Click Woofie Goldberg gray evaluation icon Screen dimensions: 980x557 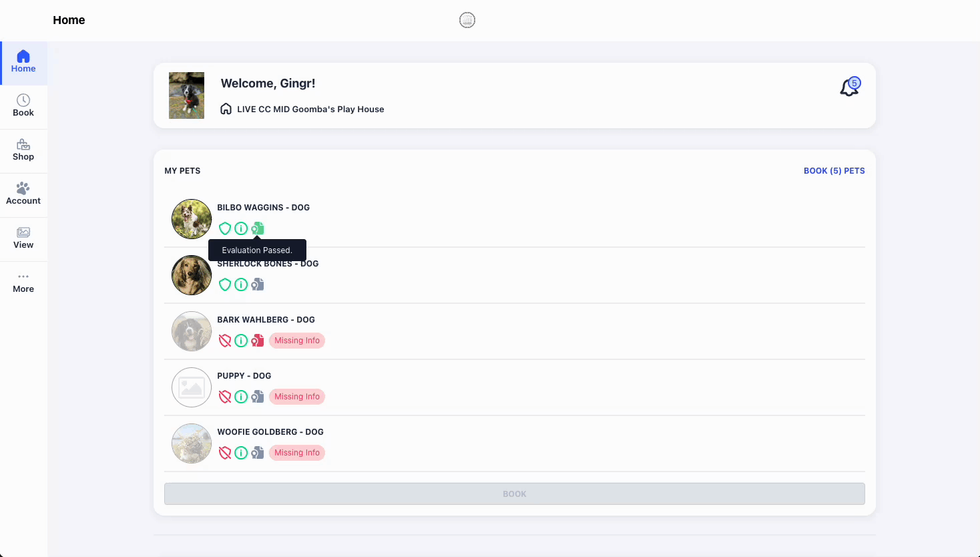(258, 453)
